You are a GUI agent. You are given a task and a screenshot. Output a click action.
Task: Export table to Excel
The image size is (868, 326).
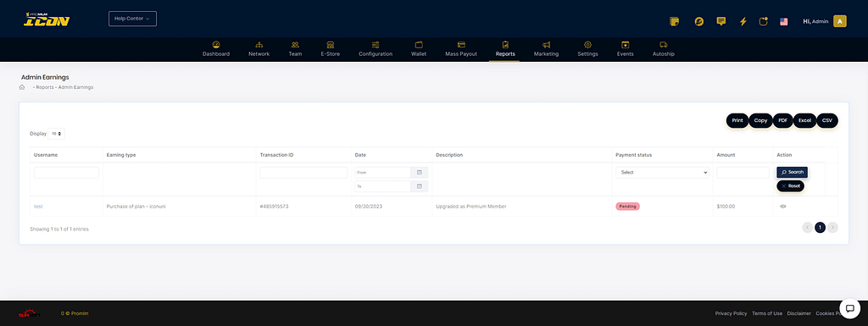[804, 120]
